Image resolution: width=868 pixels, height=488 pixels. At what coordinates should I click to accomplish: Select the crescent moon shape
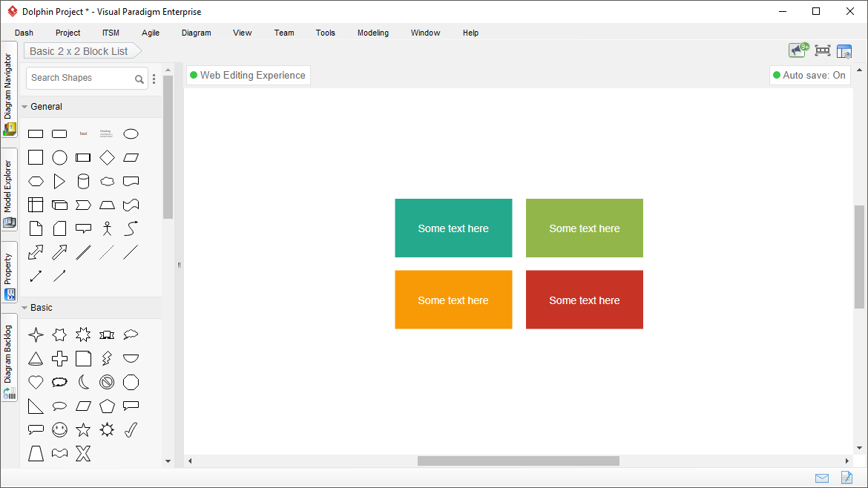(x=83, y=383)
